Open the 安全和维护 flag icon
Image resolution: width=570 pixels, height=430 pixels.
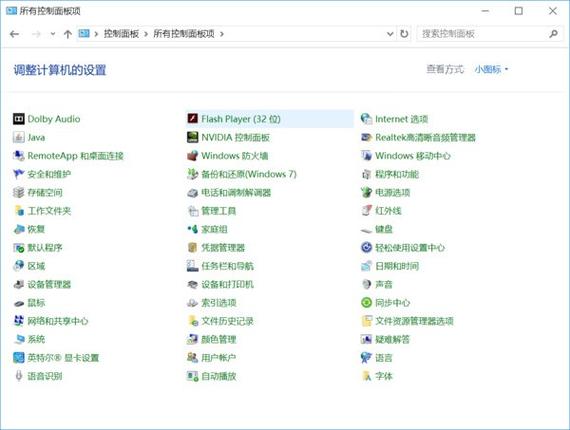pyautogui.click(x=19, y=174)
